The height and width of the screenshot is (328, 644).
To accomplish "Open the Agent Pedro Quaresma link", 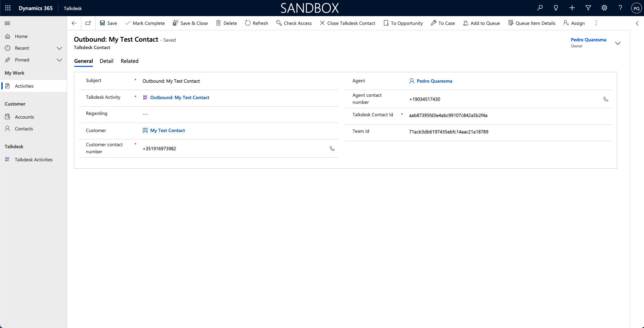I will click(x=434, y=81).
